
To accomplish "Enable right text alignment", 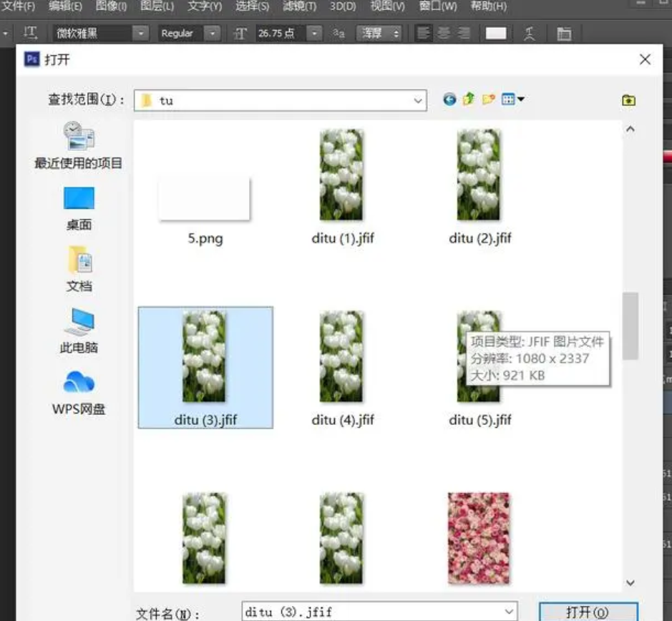I will coord(465,33).
